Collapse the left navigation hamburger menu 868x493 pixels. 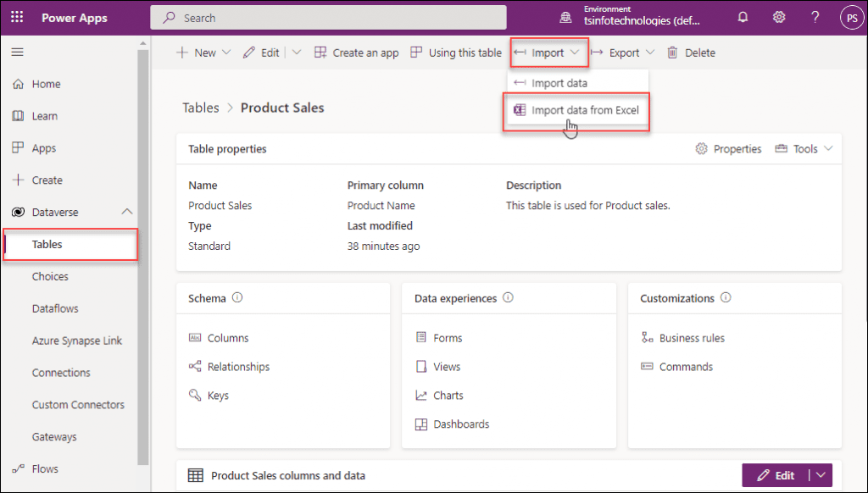point(18,52)
